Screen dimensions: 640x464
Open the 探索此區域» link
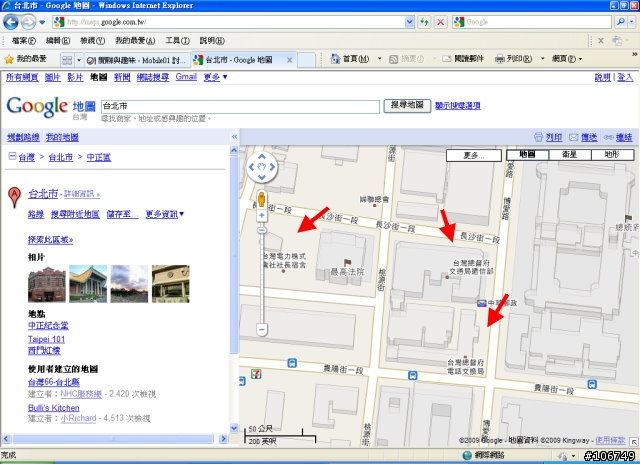(51, 240)
